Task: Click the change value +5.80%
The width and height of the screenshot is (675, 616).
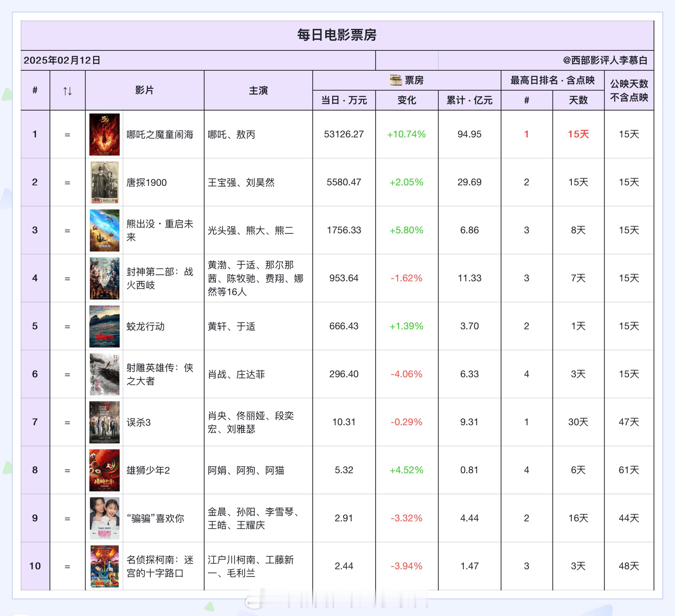Action: (x=406, y=230)
